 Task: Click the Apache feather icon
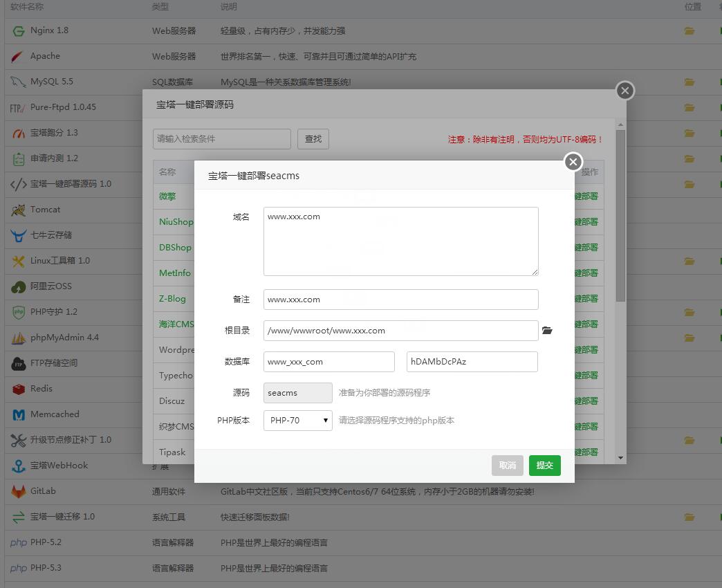tap(17, 57)
